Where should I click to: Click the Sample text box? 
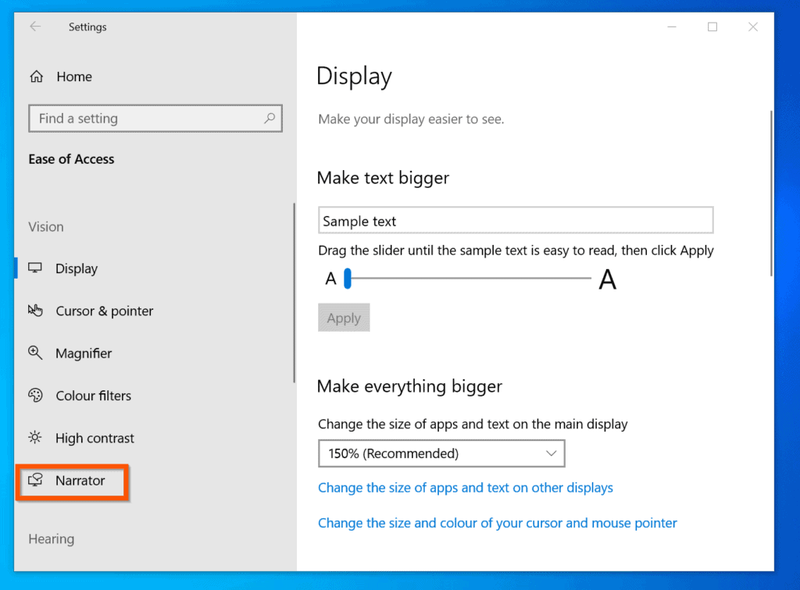coord(515,220)
